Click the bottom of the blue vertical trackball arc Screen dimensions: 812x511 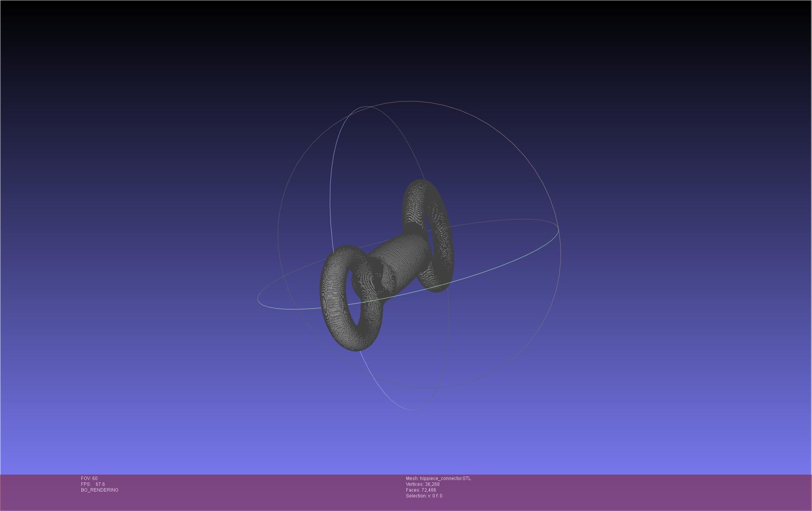coord(411,409)
